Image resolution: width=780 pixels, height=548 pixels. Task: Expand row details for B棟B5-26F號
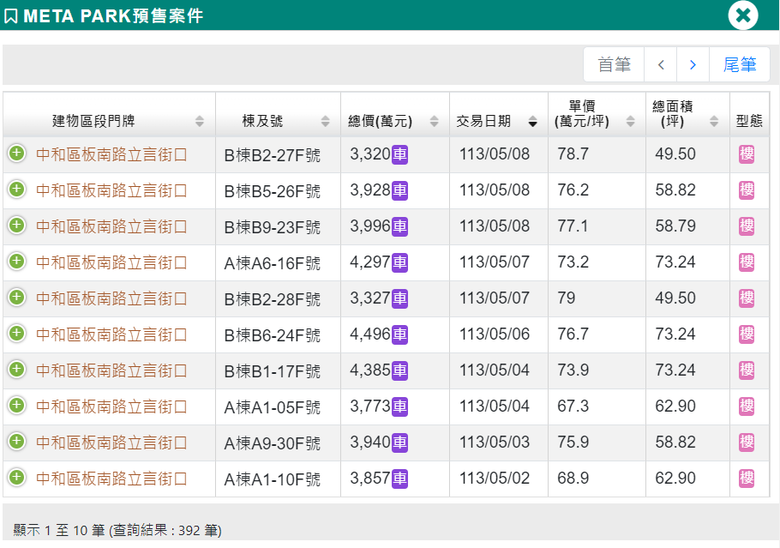coord(17,189)
